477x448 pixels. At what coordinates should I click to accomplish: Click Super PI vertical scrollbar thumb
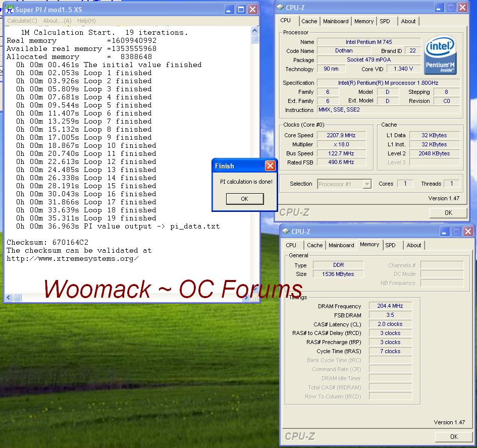255,39
